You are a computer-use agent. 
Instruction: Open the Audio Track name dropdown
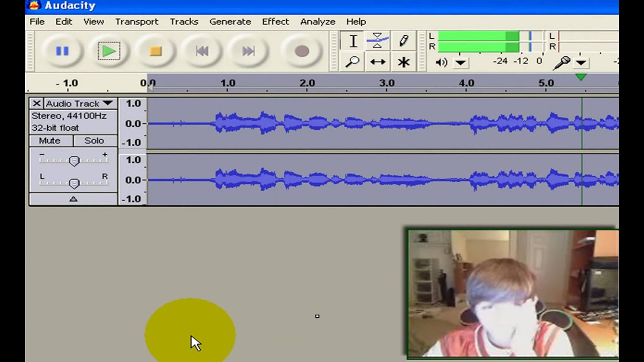coord(79,103)
